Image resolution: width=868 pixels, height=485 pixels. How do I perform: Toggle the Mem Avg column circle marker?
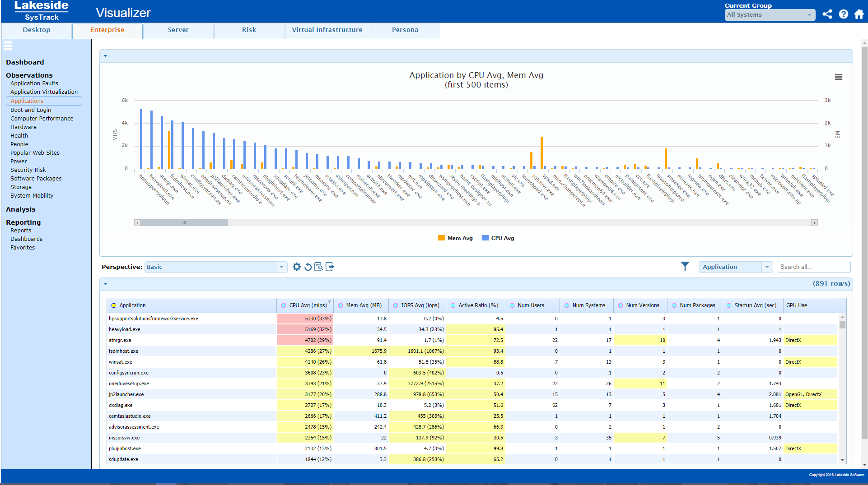click(x=341, y=305)
